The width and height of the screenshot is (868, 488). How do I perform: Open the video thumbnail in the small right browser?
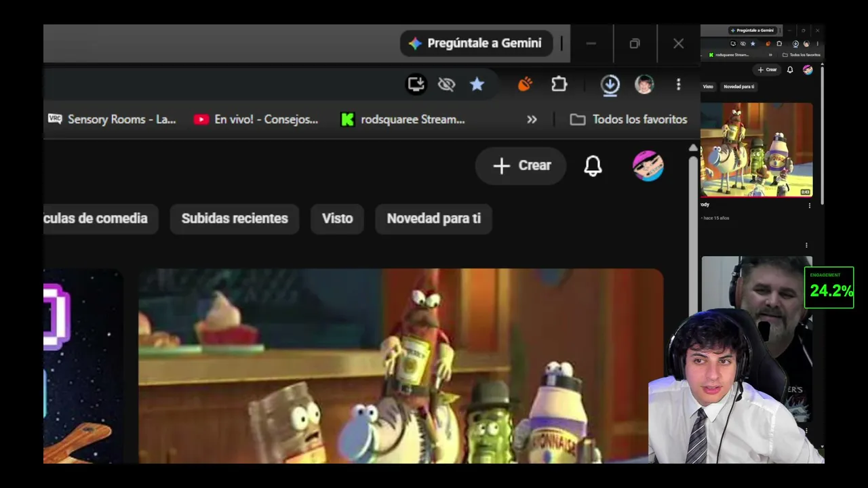pos(756,150)
